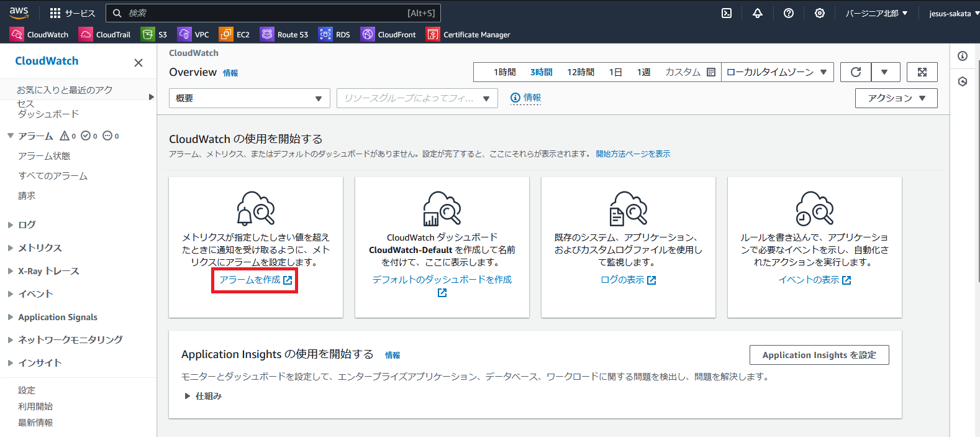Select the 1日 time range
This screenshot has height=437, width=980.
click(615, 72)
